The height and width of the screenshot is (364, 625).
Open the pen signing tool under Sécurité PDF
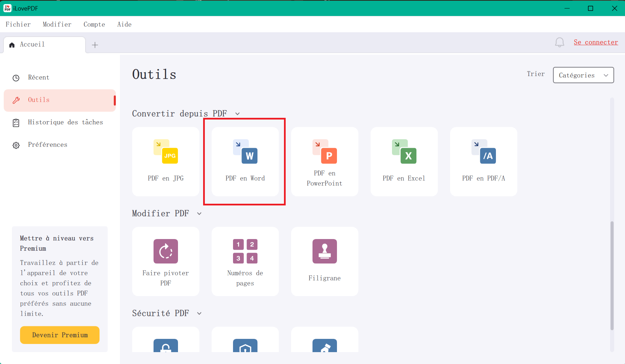[325, 346]
